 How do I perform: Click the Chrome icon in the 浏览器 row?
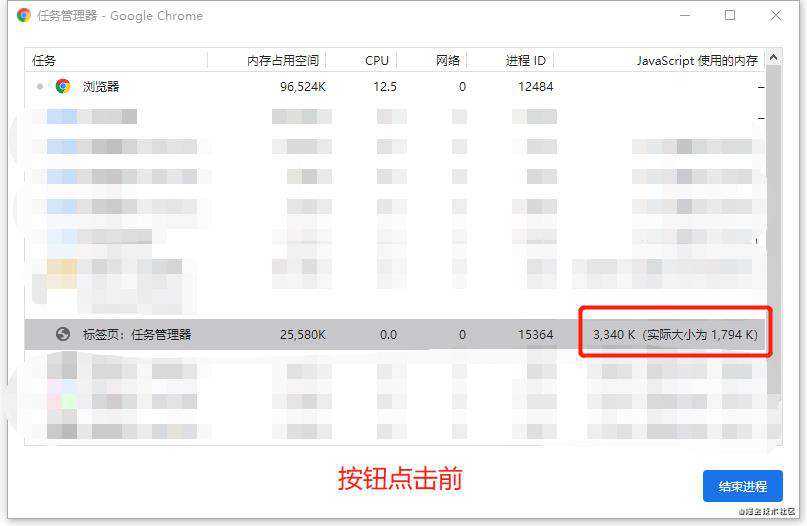[63, 86]
